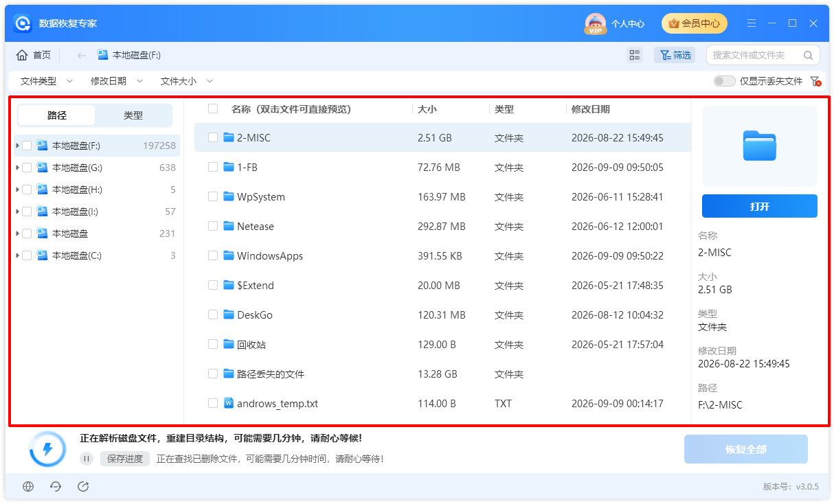Select the DeskGo row checkbox
Image resolution: width=834 pixels, height=504 pixels.
(213, 314)
